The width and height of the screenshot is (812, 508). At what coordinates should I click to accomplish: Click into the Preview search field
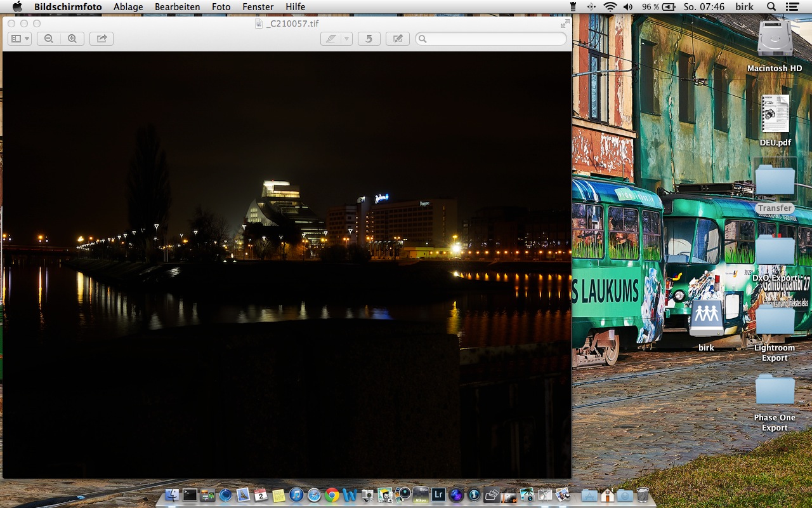point(491,39)
